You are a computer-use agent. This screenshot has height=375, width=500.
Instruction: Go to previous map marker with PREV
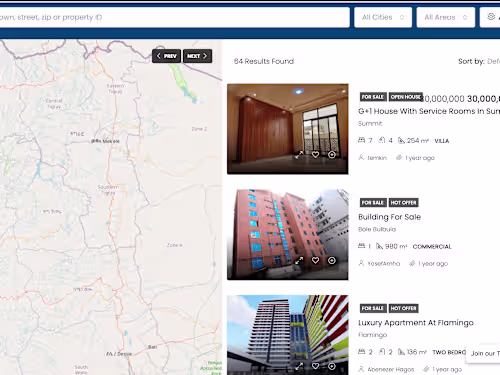[x=166, y=56]
